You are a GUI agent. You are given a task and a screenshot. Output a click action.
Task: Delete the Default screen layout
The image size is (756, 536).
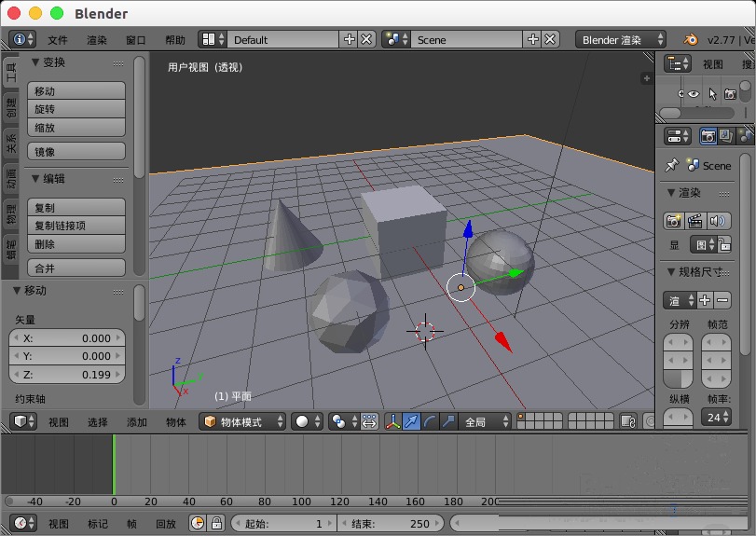(366, 39)
